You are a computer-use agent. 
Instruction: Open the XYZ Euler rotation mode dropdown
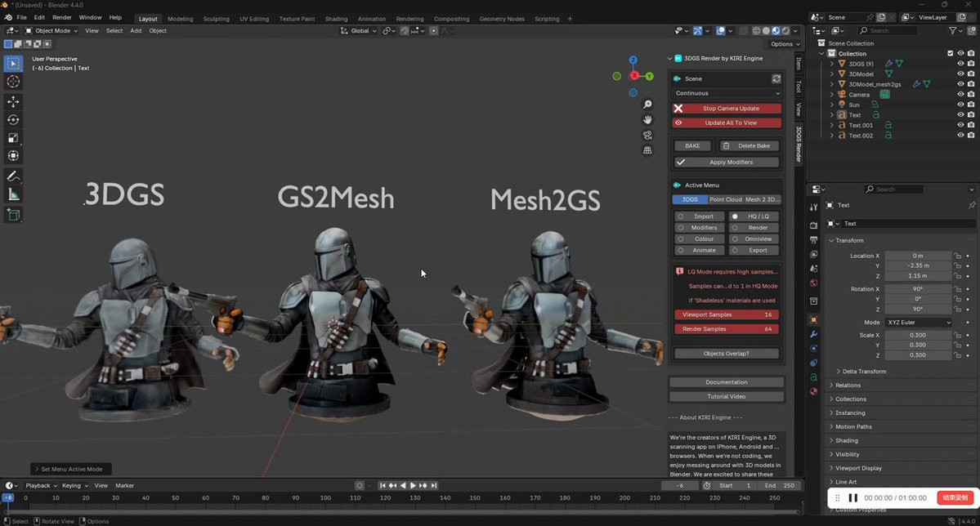(918, 323)
